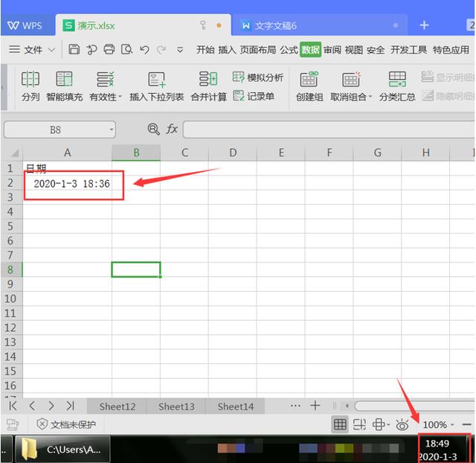Go to next sheet arrow
Screen dimensions: 476x463
[x=51, y=406]
